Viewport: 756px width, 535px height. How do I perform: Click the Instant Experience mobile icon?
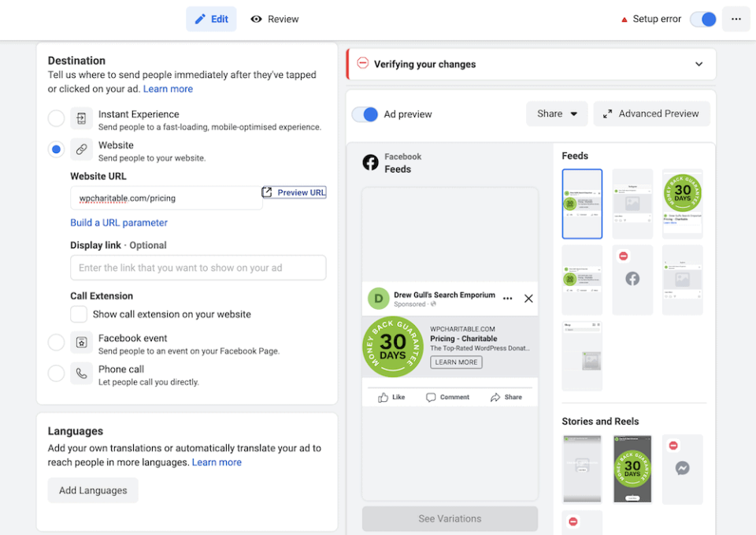(81, 118)
